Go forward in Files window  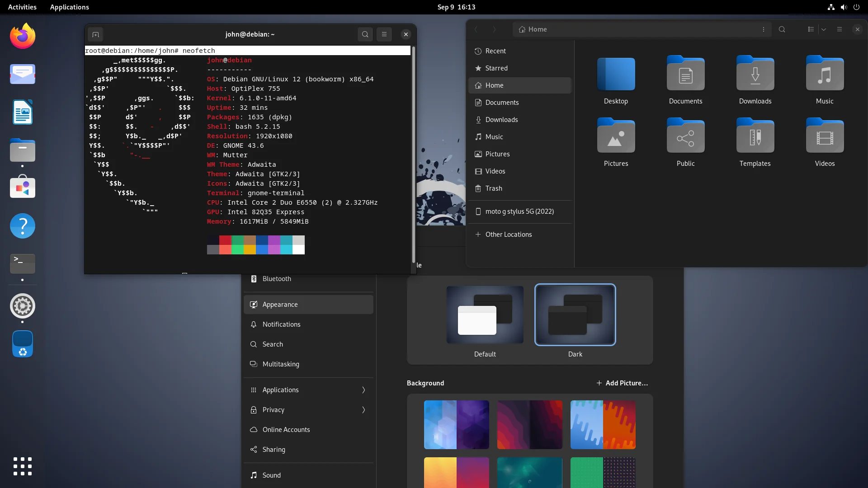(x=494, y=29)
